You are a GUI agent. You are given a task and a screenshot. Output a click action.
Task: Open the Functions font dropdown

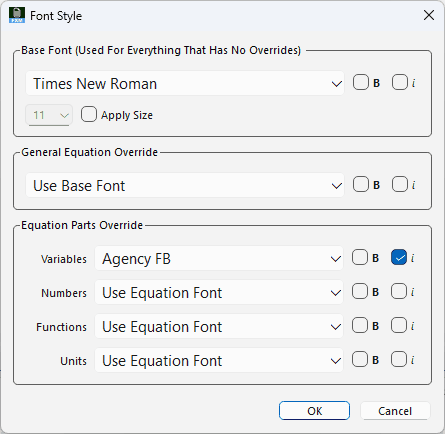(x=219, y=327)
